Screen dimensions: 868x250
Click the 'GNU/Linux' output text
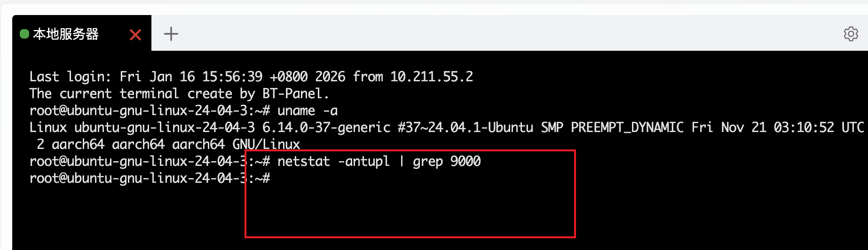coord(266,145)
